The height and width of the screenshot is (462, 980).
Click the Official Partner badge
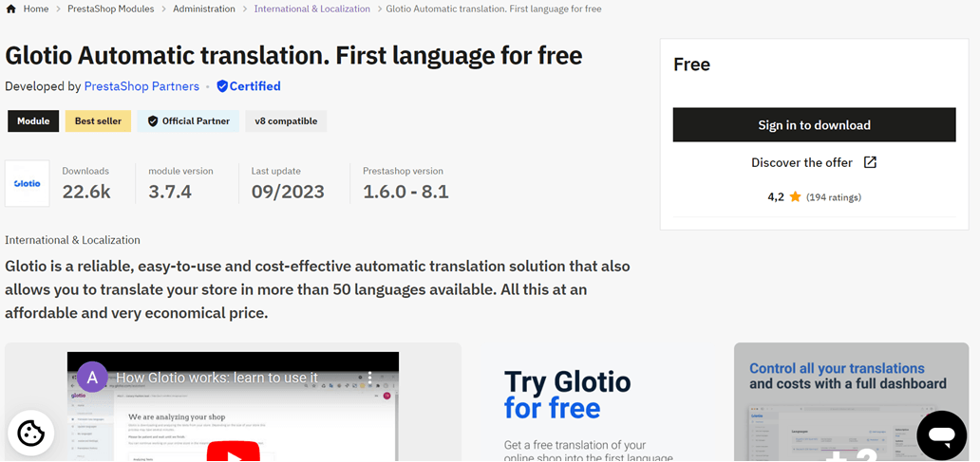tap(188, 121)
